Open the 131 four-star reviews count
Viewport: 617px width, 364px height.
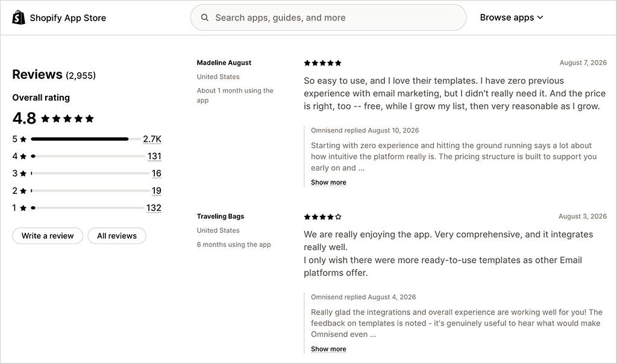[154, 156]
